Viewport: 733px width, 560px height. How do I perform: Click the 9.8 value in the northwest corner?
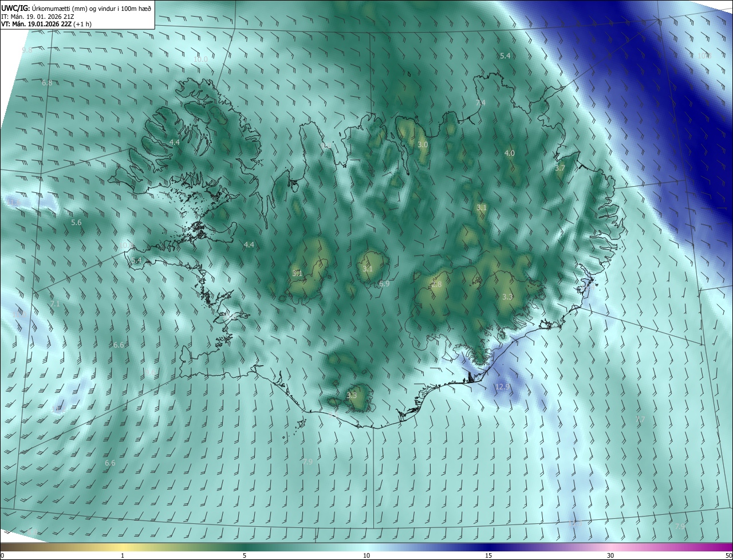coord(27,50)
